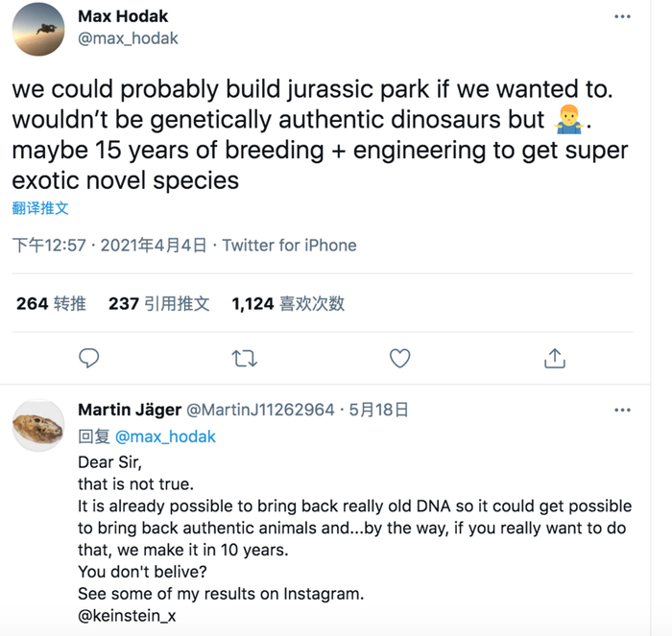Click the @max_hodak mention in reply
Image resolution: width=672 pixels, height=636 pixels.
pyautogui.click(x=165, y=436)
